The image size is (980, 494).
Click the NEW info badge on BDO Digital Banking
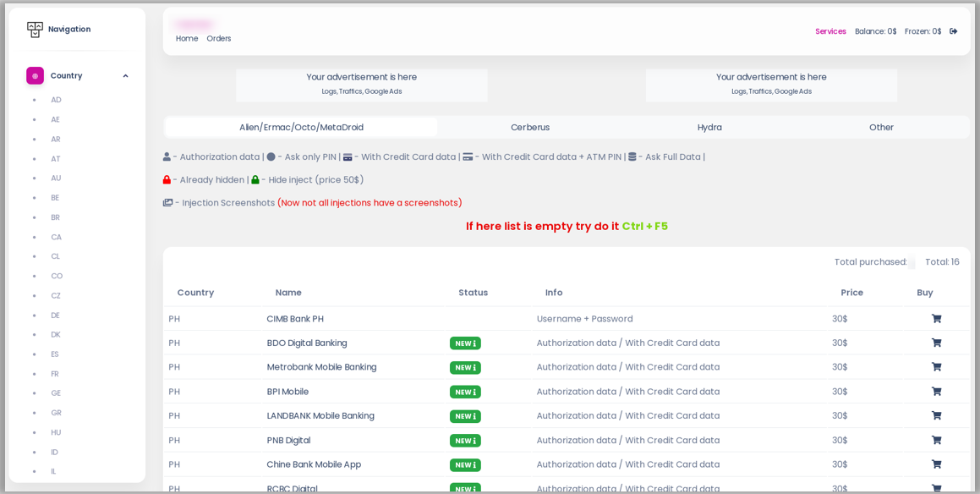point(465,343)
